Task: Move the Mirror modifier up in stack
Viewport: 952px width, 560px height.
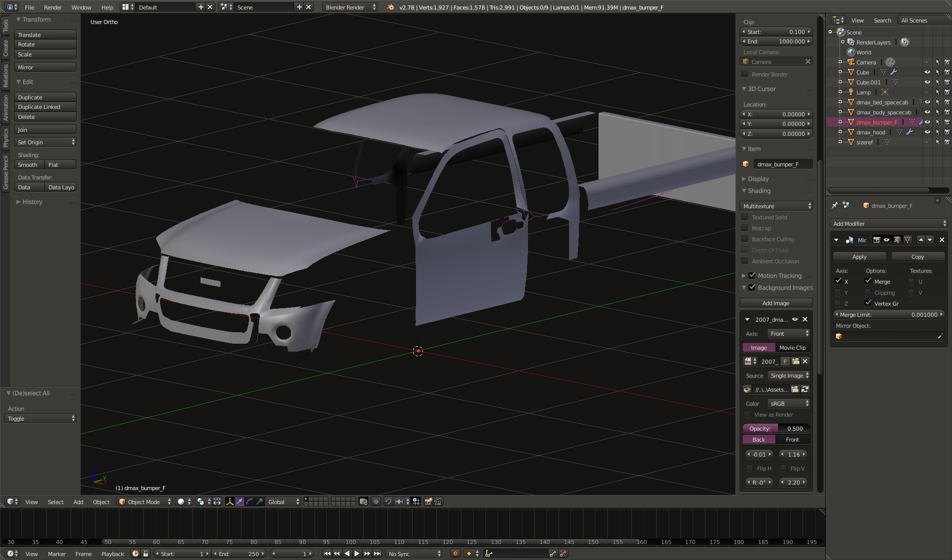Action: pos(921,240)
